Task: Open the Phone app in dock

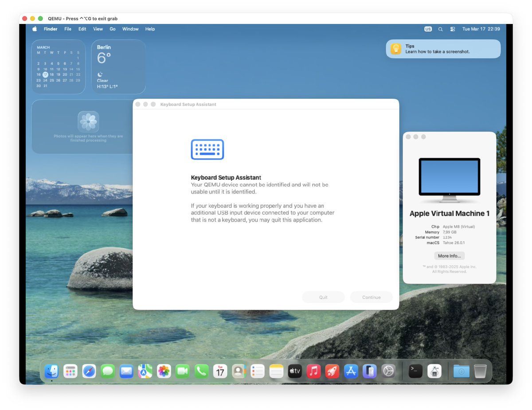Action: pos(201,371)
